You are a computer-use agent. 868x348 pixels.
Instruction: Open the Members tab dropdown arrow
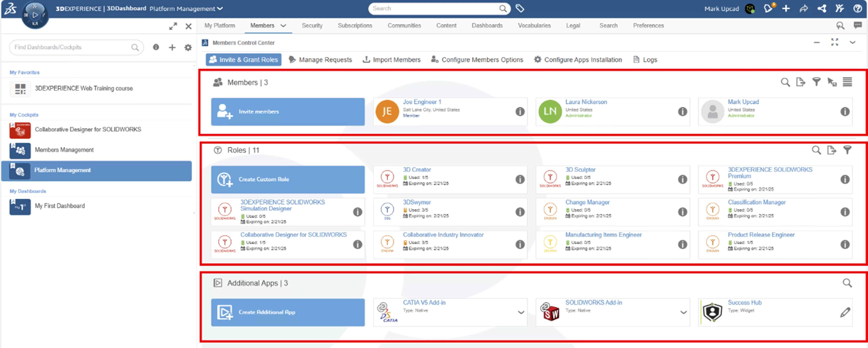(x=283, y=26)
